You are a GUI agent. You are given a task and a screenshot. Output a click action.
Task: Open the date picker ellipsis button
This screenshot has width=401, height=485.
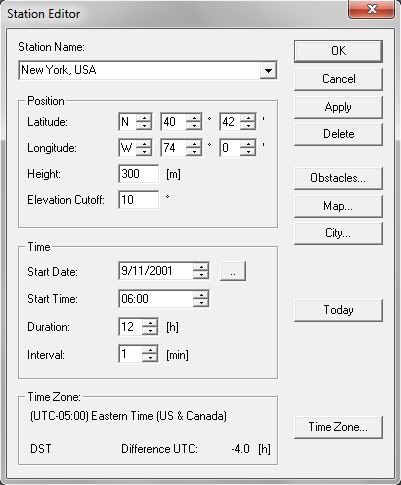(233, 271)
